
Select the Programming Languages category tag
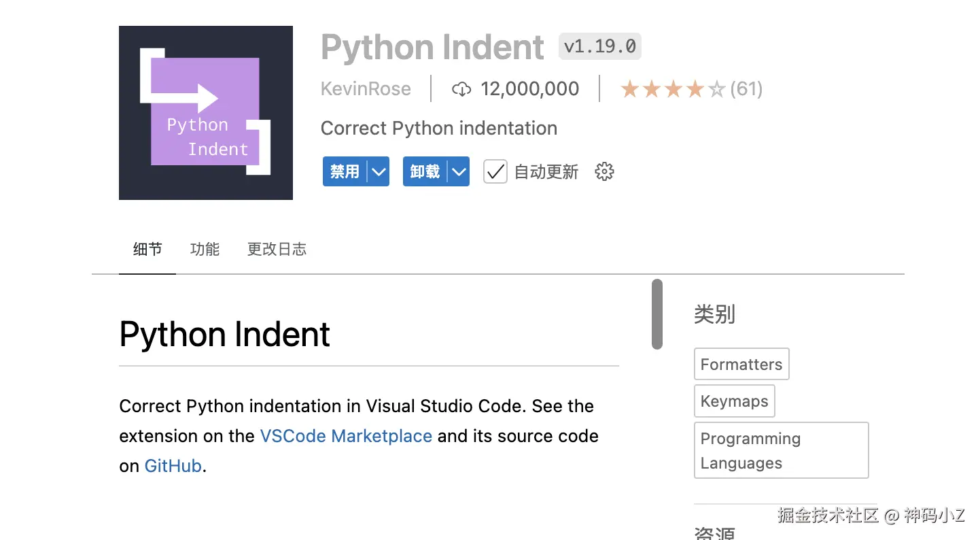tap(781, 450)
